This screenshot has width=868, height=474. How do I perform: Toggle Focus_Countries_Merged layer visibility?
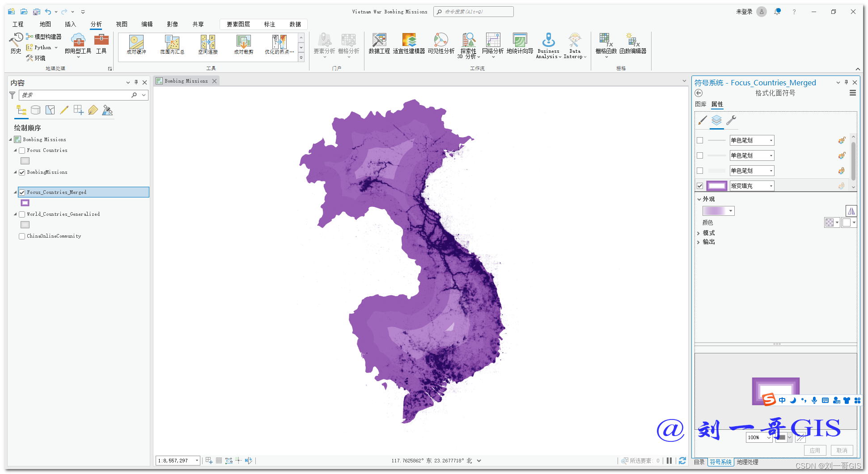click(22, 193)
